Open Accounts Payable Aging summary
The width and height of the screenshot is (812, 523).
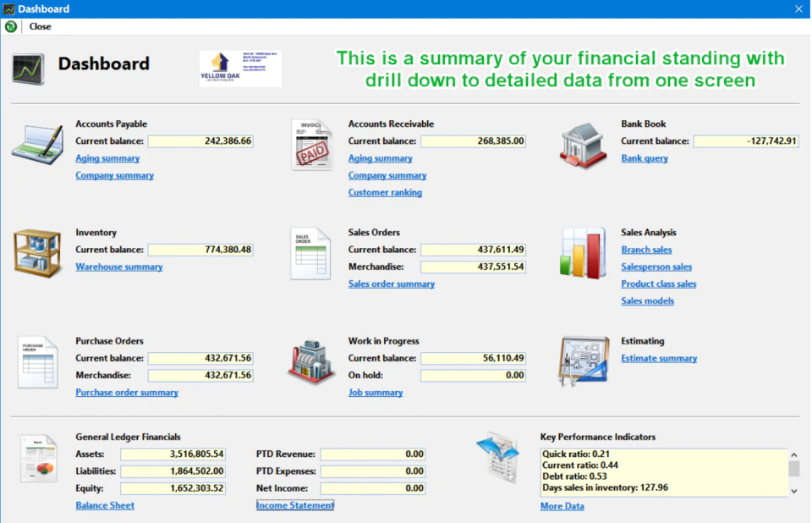(x=107, y=158)
